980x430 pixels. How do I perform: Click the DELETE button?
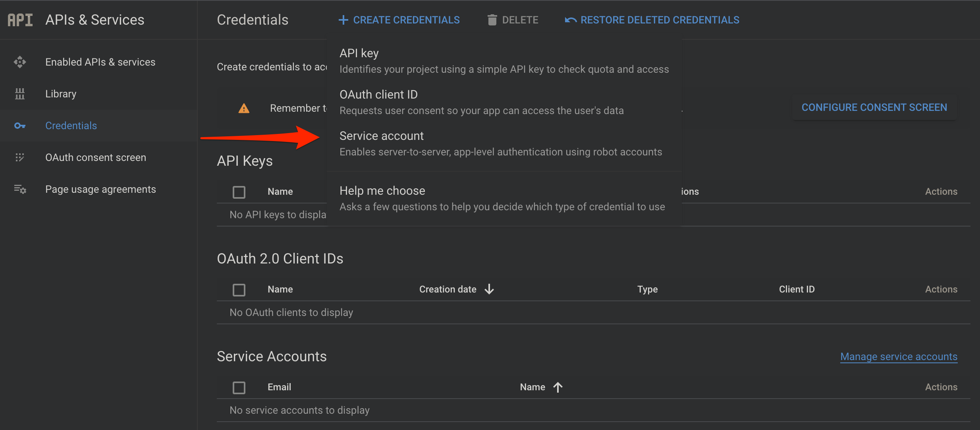click(x=513, y=20)
